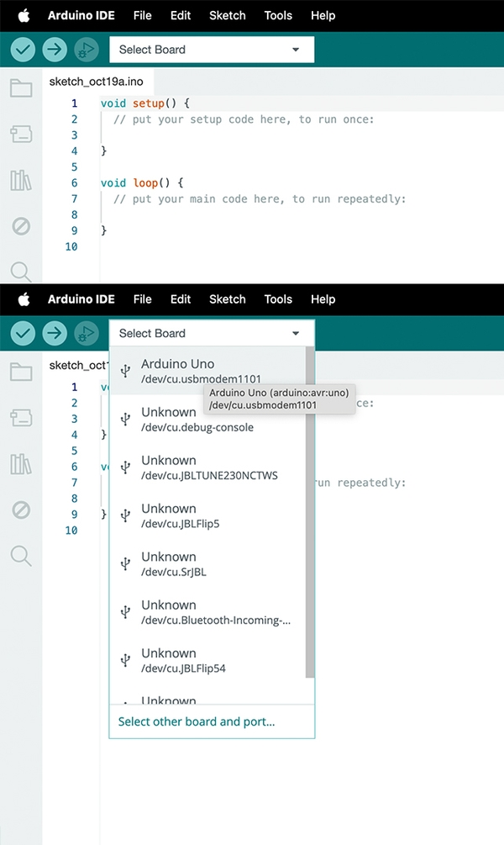The image size is (504, 845).
Task: Click board dropdown list scrollbar
Action: (x=310, y=512)
